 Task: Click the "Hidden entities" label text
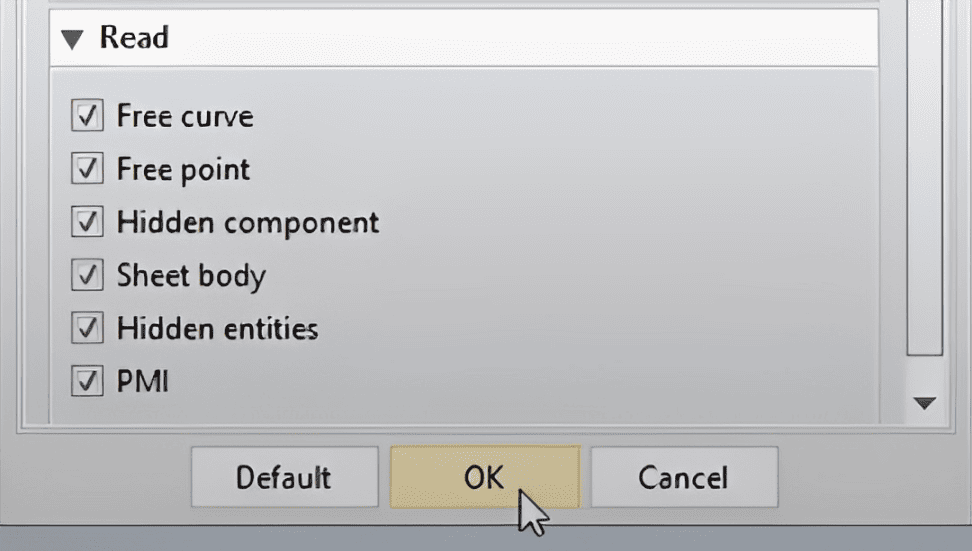pos(217,328)
